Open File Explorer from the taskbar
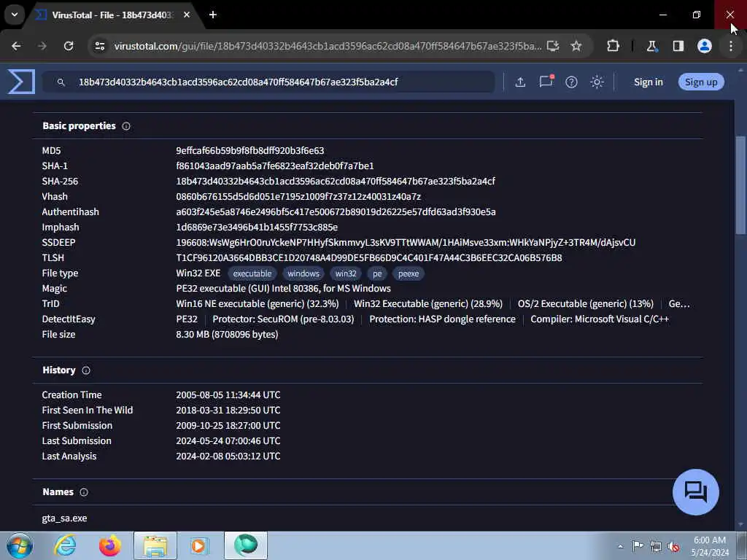This screenshot has width=747, height=560. click(155, 545)
